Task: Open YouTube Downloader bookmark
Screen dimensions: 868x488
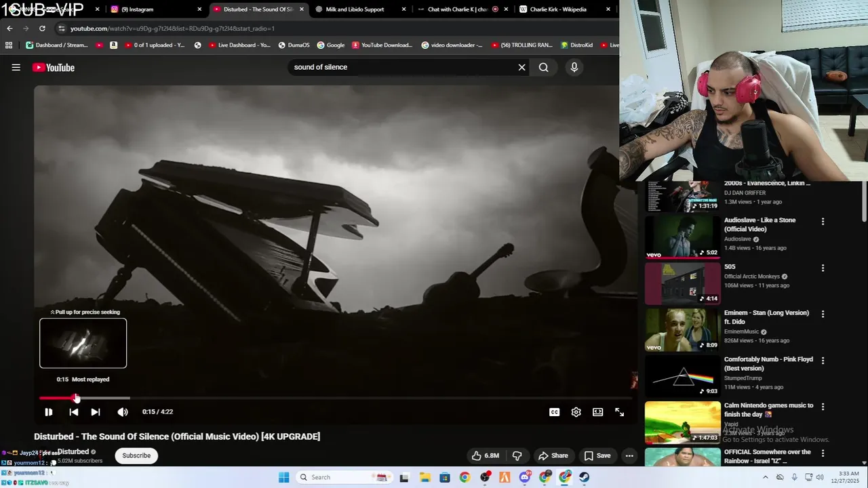Action: coord(382,45)
